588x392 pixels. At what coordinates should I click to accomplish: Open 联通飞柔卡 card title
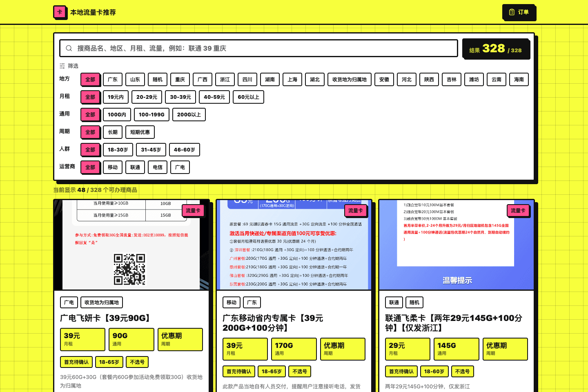454,323
